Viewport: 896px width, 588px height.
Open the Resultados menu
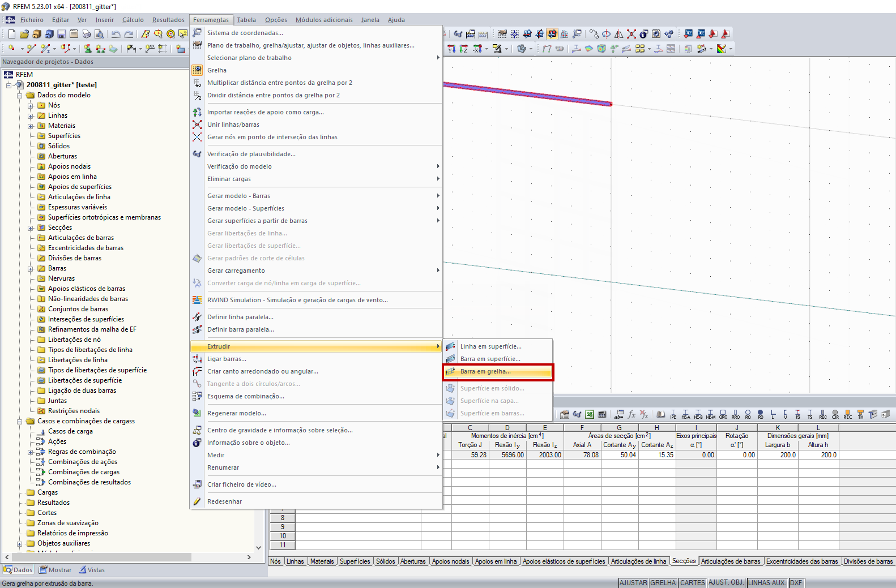168,20
